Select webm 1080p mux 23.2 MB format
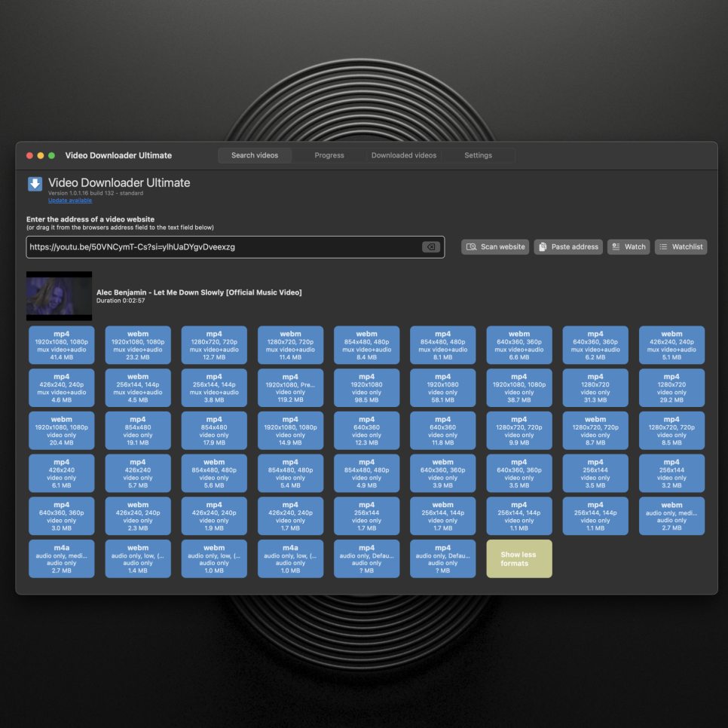The height and width of the screenshot is (728, 728). pyautogui.click(x=138, y=345)
